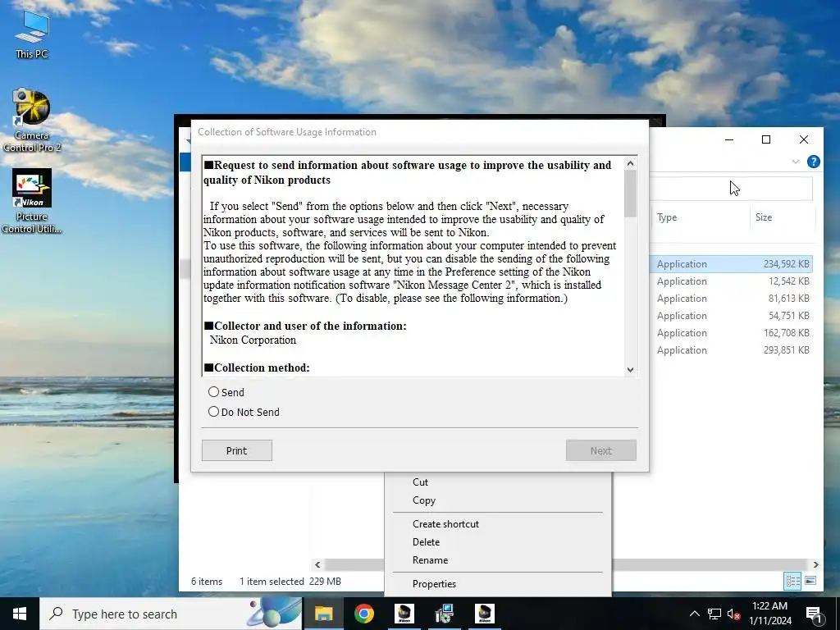Screen dimensions: 840x630
Task: Maximize the File Explorer window
Action: [766, 139]
